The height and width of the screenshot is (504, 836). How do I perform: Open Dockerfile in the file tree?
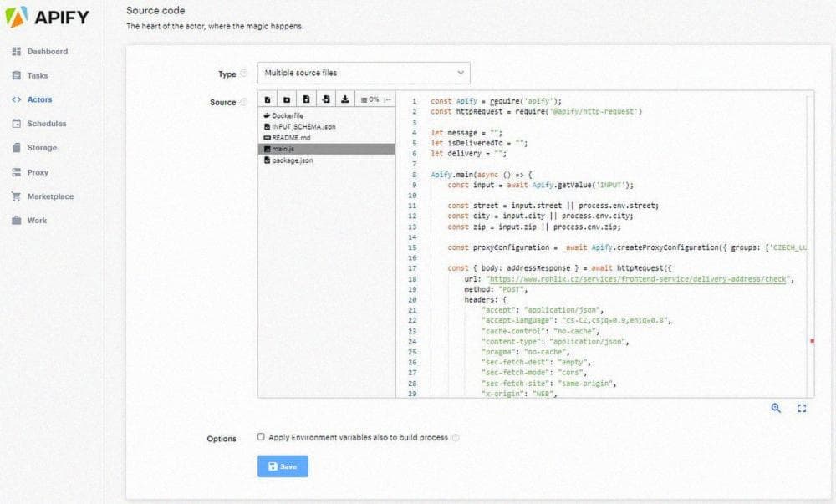coord(287,115)
